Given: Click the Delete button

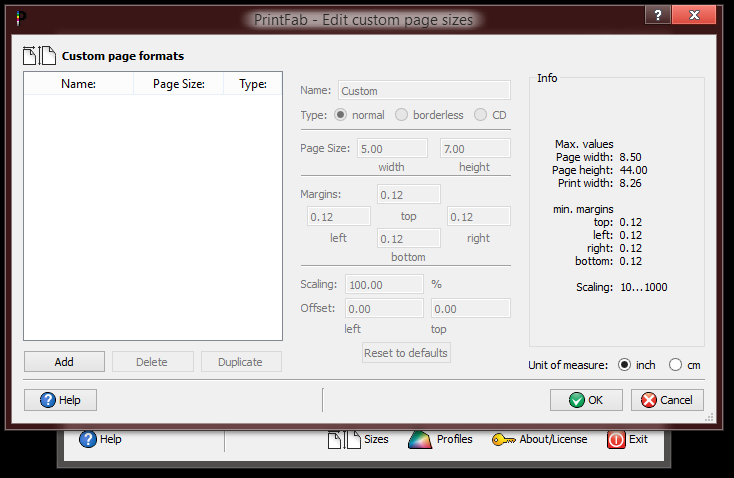Looking at the screenshot, I should click(152, 362).
